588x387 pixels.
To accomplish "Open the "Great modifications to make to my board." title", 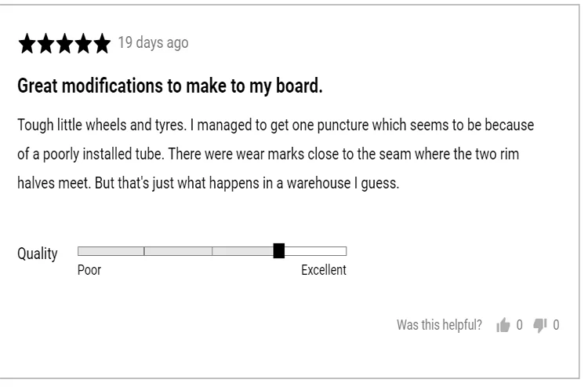I will click(170, 86).
